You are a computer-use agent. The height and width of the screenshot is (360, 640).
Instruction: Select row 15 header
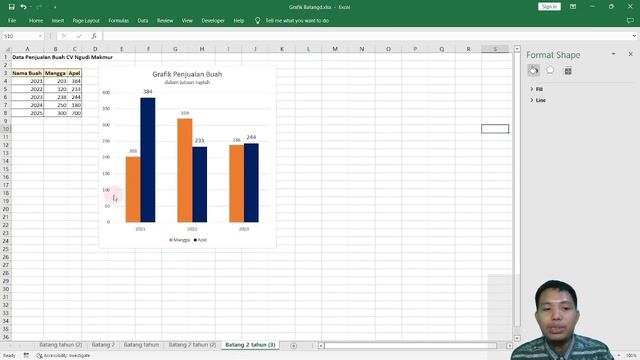coord(6,169)
